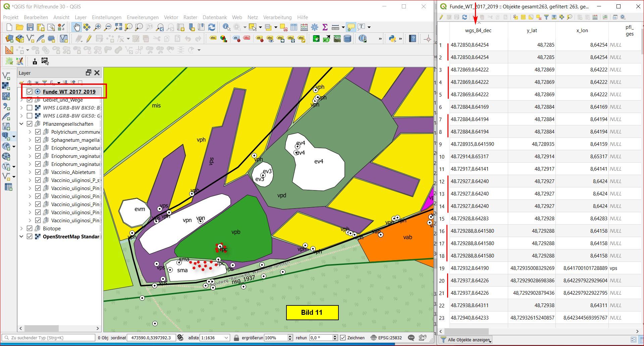Click the EPSG:25832 projection button

pos(386,338)
